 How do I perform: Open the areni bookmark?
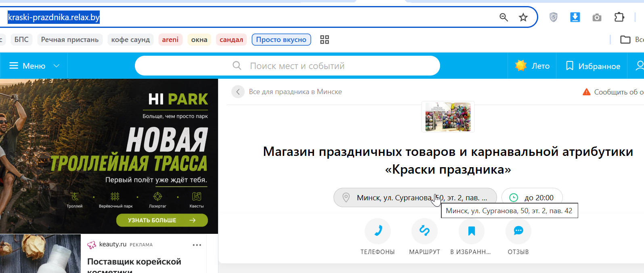(x=170, y=40)
